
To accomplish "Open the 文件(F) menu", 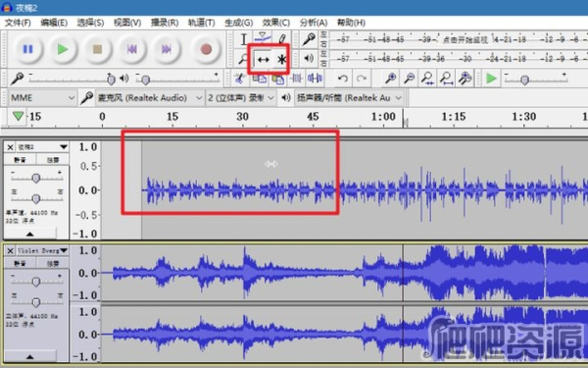I will tap(18, 23).
